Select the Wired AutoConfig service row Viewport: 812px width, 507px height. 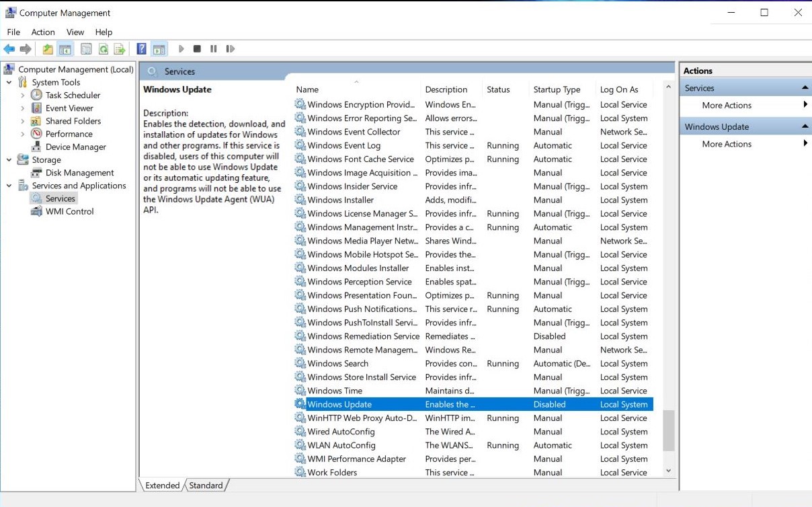point(474,432)
